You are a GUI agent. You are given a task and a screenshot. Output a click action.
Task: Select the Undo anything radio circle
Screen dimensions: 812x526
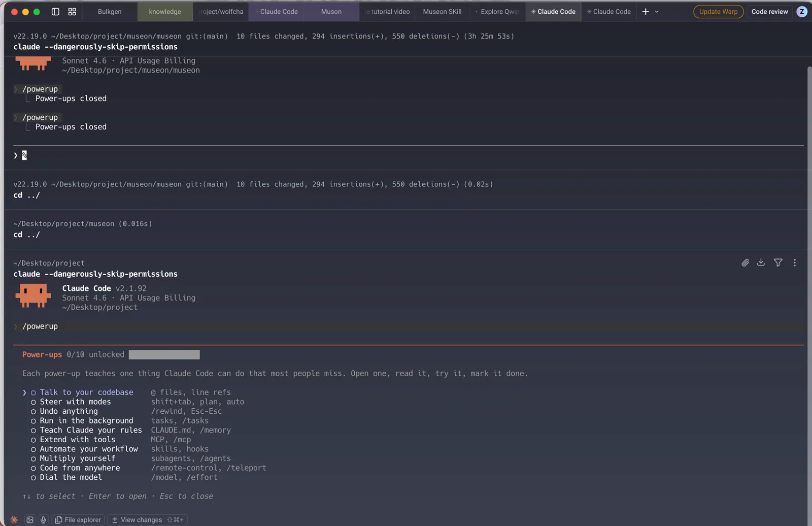[33, 411]
